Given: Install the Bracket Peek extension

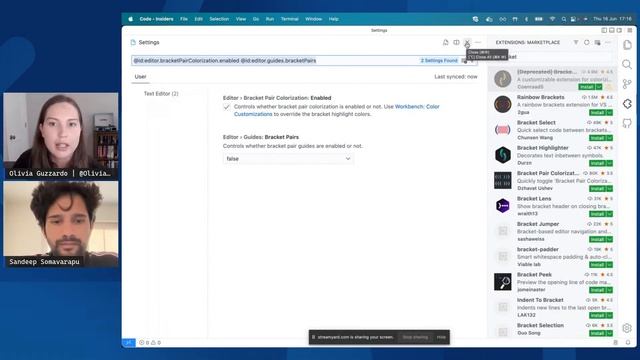Looking at the screenshot, I should coord(598,290).
